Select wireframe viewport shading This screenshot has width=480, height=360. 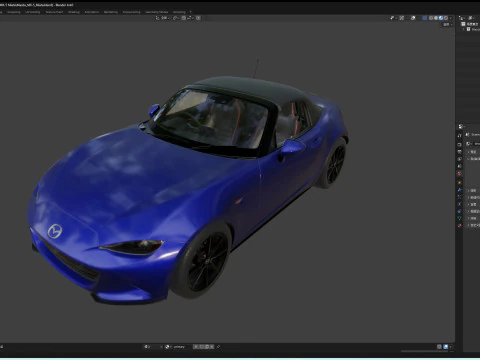point(431,18)
